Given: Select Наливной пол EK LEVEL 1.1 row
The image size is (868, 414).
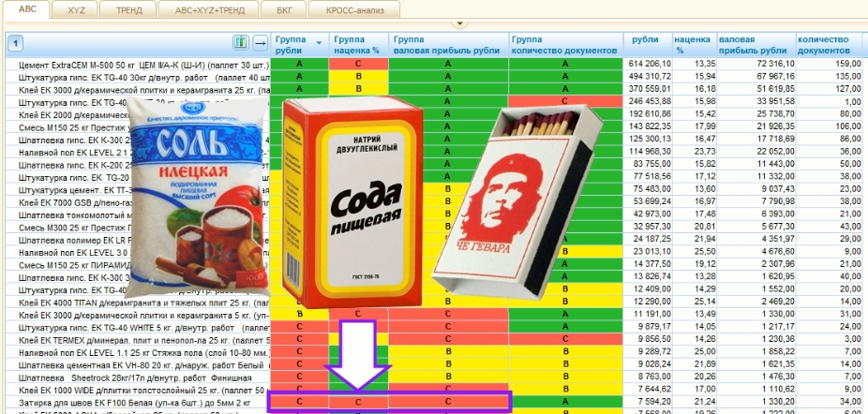Looking at the screenshot, I should (x=433, y=352).
